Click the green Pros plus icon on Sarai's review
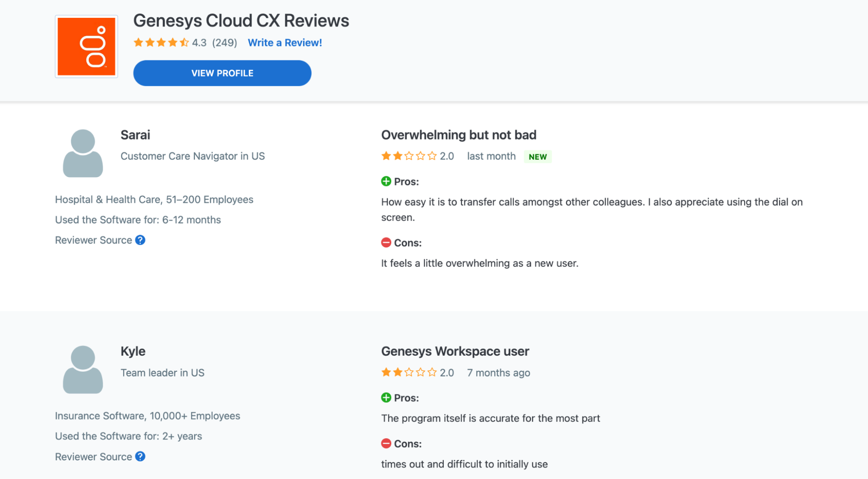Viewport: 868px width, 479px height. (x=386, y=182)
